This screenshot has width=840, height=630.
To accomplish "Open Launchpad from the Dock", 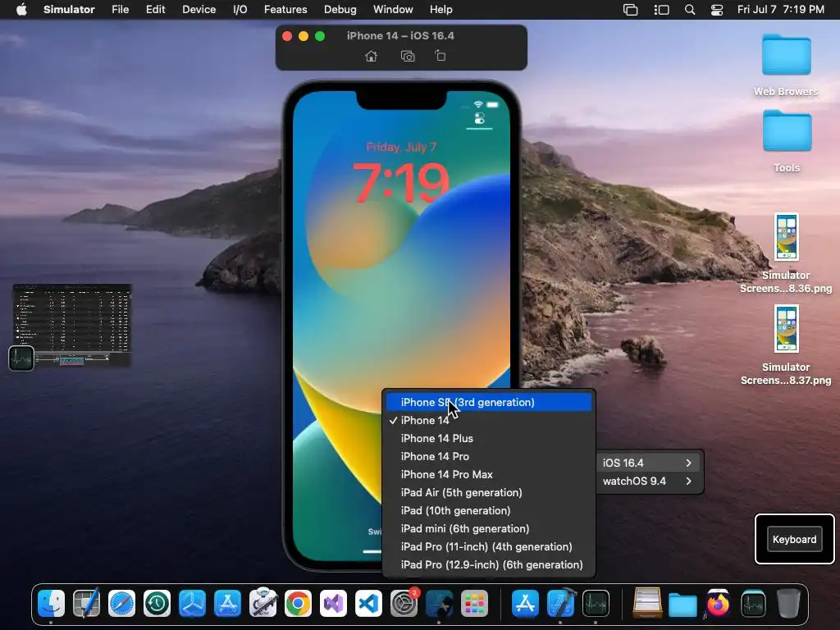I will (x=475, y=605).
